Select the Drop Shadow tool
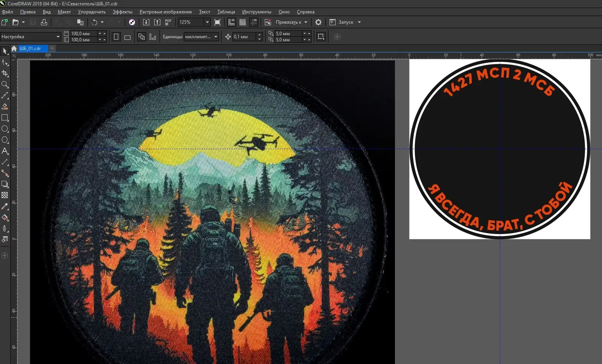Screen dimensions: 602x364 pyautogui.click(x=5, y=184)
